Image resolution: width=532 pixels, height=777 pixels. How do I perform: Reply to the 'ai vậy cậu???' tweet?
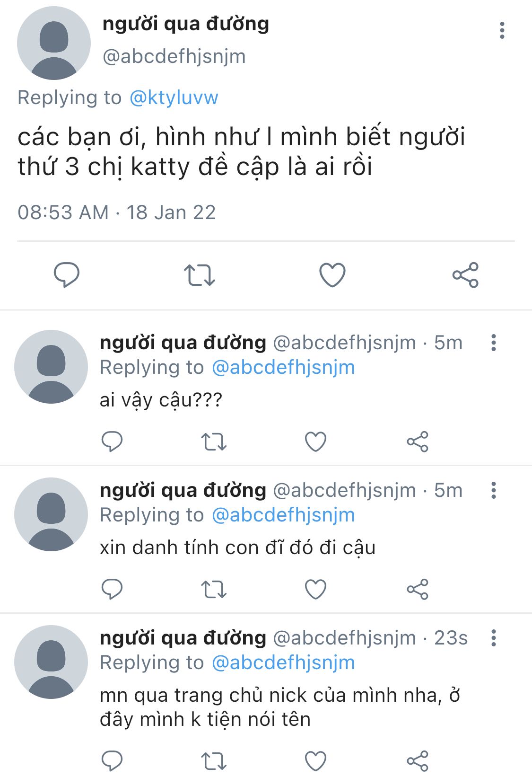[112, 441]
